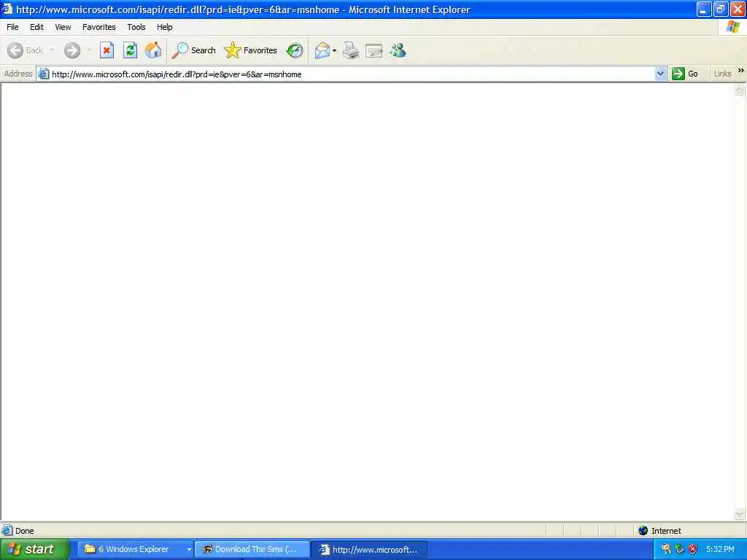Restore down the Internet Explorer window
Viewport: 747px width, 560px height.
click(720, 9)
